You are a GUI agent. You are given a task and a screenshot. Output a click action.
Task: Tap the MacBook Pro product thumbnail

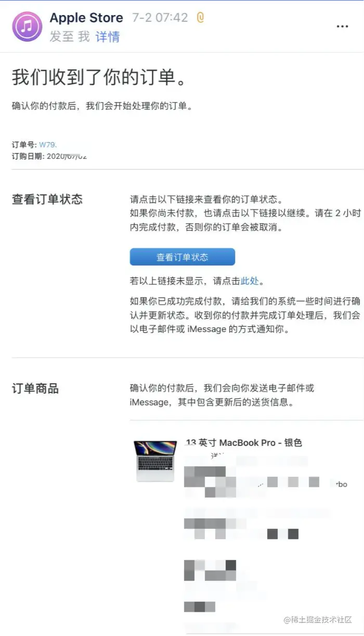coord(155,461)
